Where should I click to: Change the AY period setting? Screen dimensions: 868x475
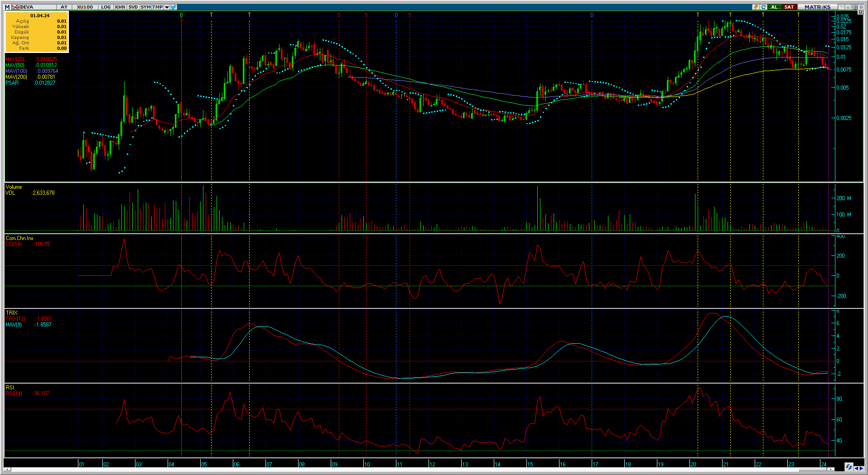tap(64, 7)
